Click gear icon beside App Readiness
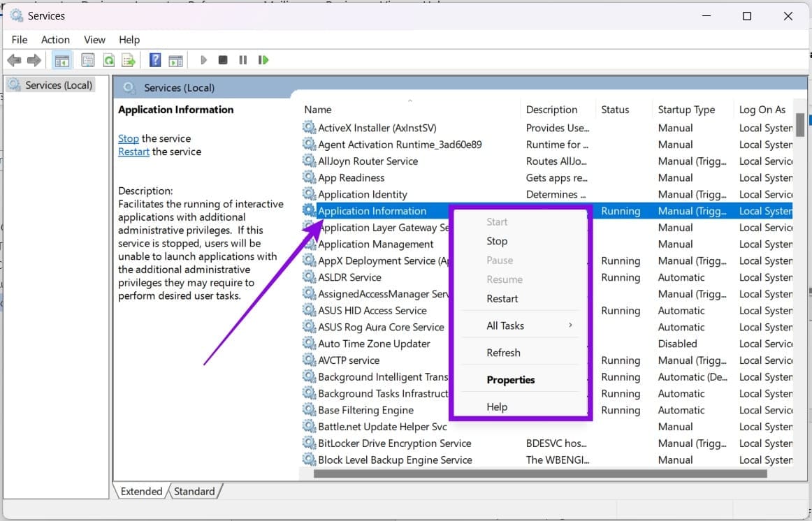The image size is (812, 521). pos(309,177)
